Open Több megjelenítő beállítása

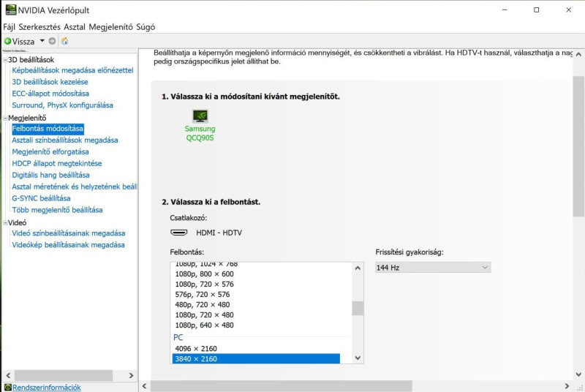(x=57, y=210)
